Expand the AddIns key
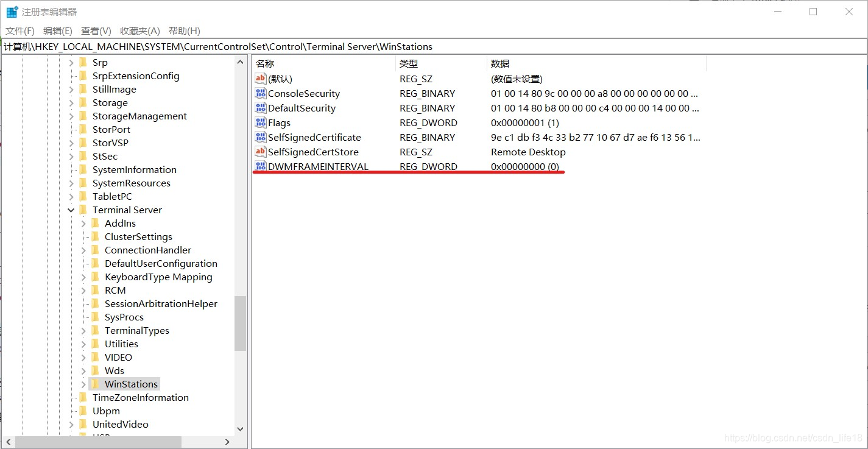Image resolution: width=868 pixels, height=449 pixels. point(83,224)
